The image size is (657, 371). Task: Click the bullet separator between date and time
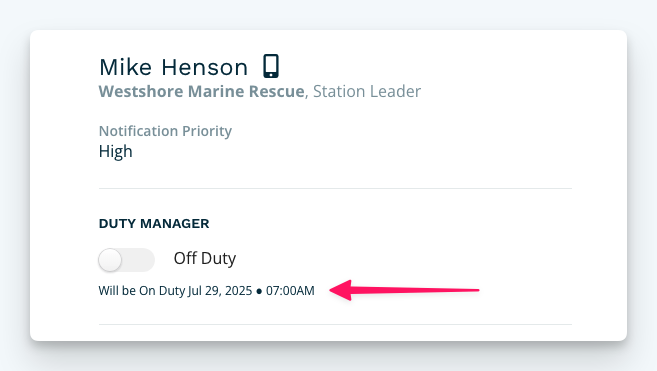click(x=259, y=291)
